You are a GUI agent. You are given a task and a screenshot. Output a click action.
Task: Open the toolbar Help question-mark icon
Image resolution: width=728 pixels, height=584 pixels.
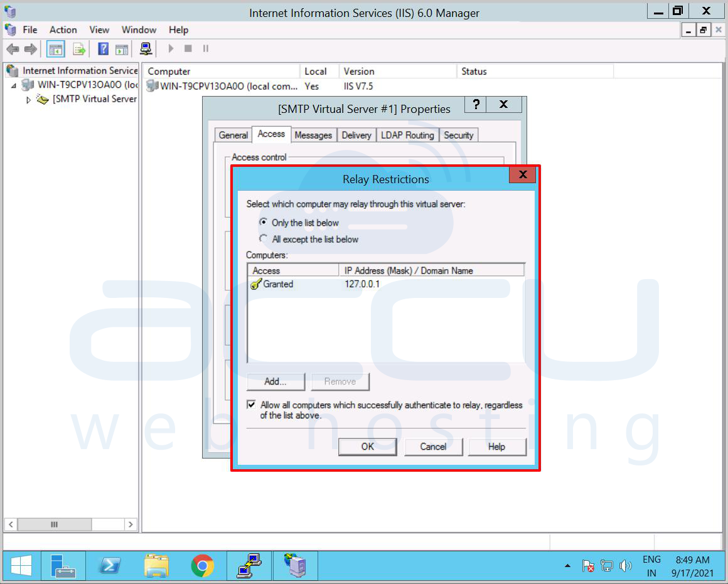(103, 49)
